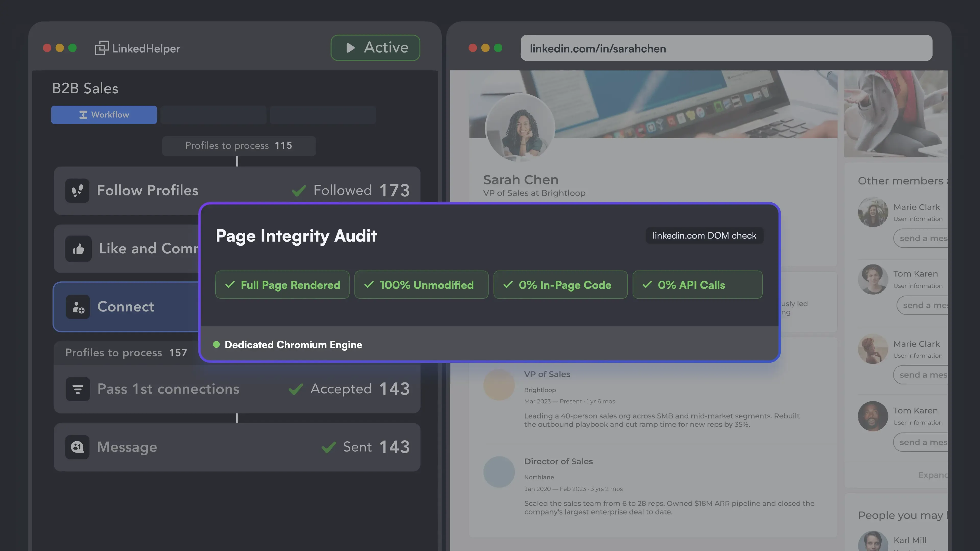The height and width of the screenshot is (551, 980).
Task: Select the Workflow tab
Action: pyautogui.click(x=104, y=115)
